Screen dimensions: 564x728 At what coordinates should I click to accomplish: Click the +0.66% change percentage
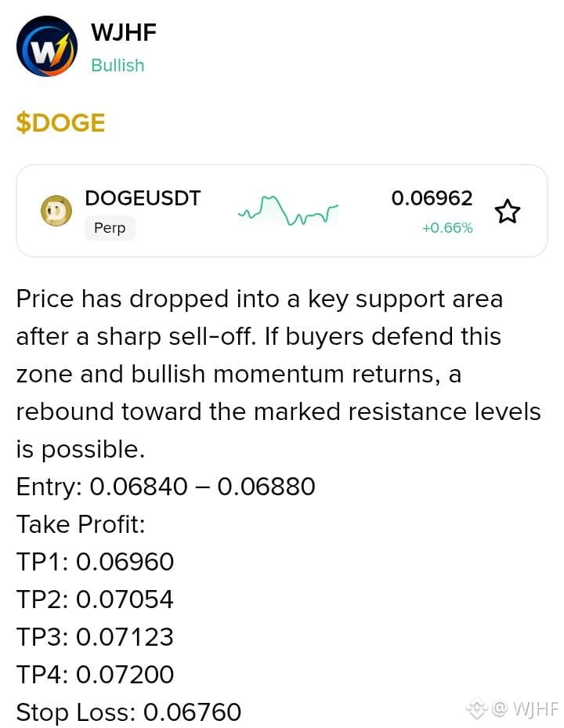click(447, 228)
